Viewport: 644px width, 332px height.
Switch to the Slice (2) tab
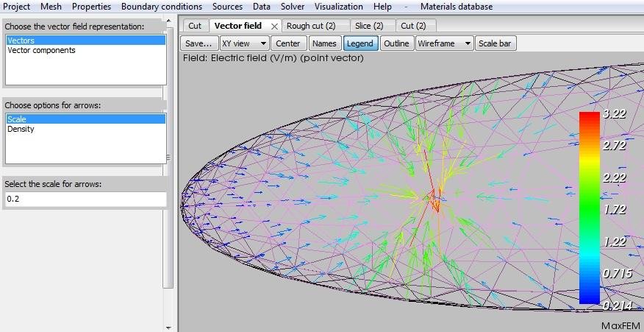click(369, 26)
